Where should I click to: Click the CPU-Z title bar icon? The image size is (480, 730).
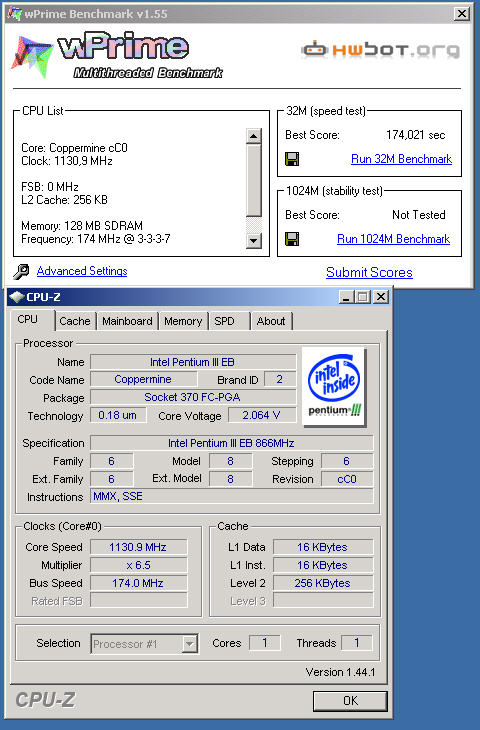pos(16,297)
